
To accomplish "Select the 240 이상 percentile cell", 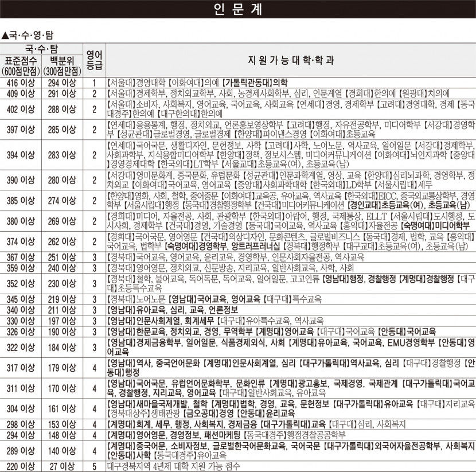I will pos(63,267).
